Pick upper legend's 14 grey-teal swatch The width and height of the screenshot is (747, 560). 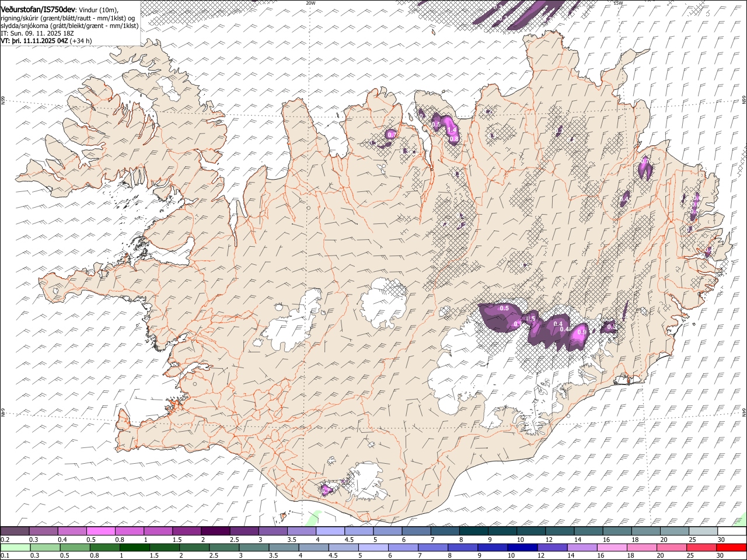(x=588, y=531)
